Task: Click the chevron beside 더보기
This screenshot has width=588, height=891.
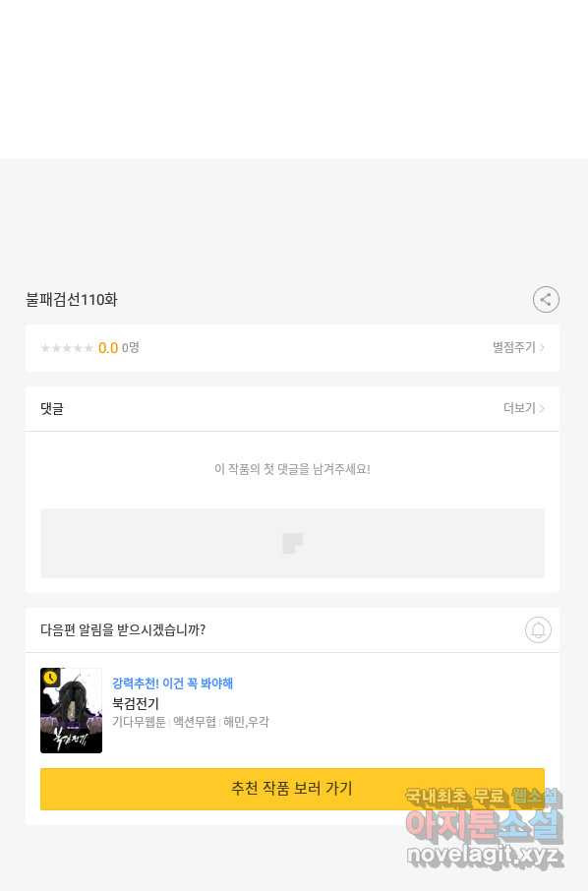Action: coord(542,408)
